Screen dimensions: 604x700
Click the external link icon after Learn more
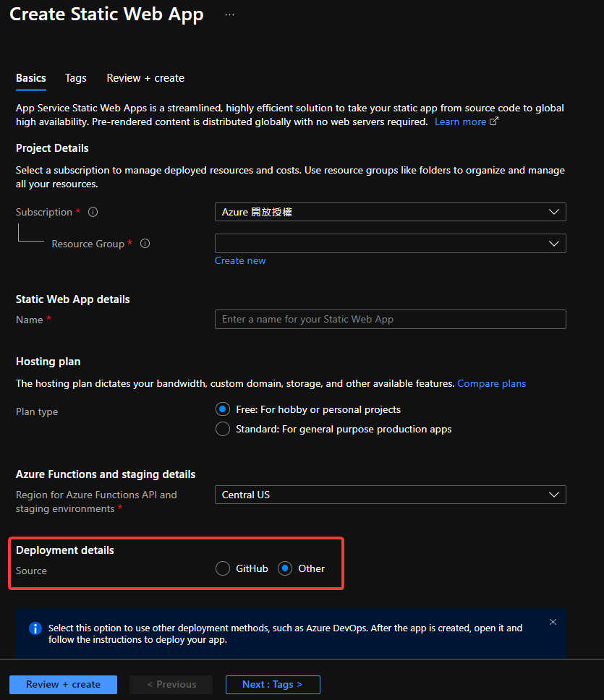point(494,121)
